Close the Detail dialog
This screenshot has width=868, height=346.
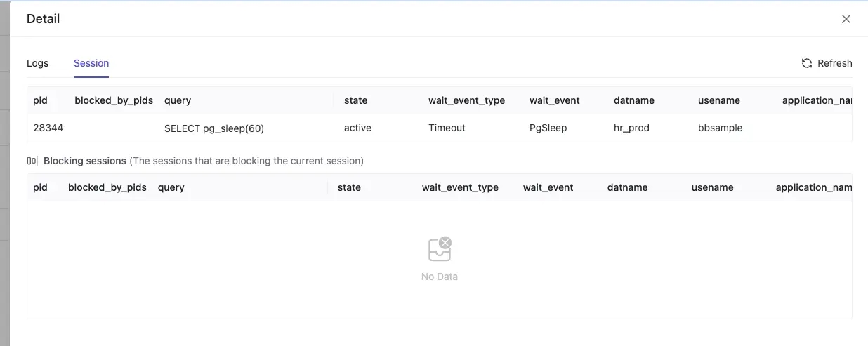click(846, 19)
